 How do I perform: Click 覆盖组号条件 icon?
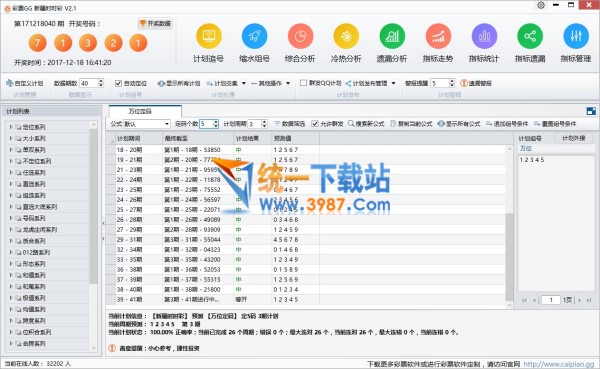tap(537, 124)
